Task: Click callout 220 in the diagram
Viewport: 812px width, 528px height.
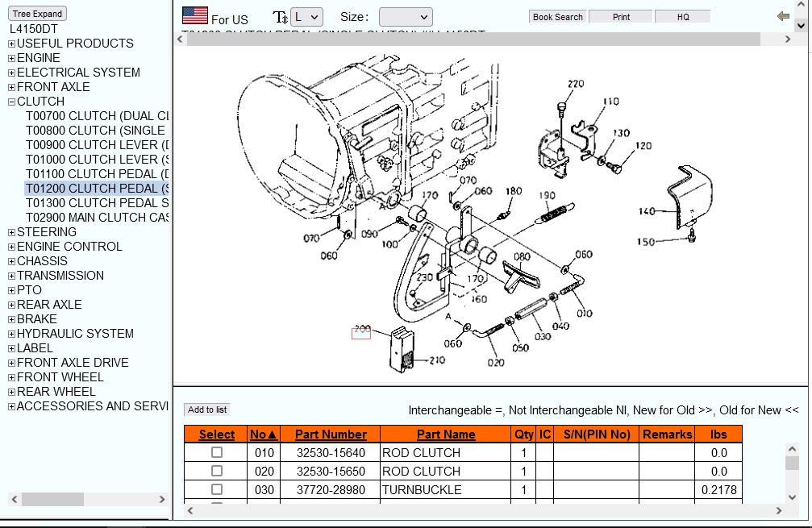Action: tap(576, 84)
